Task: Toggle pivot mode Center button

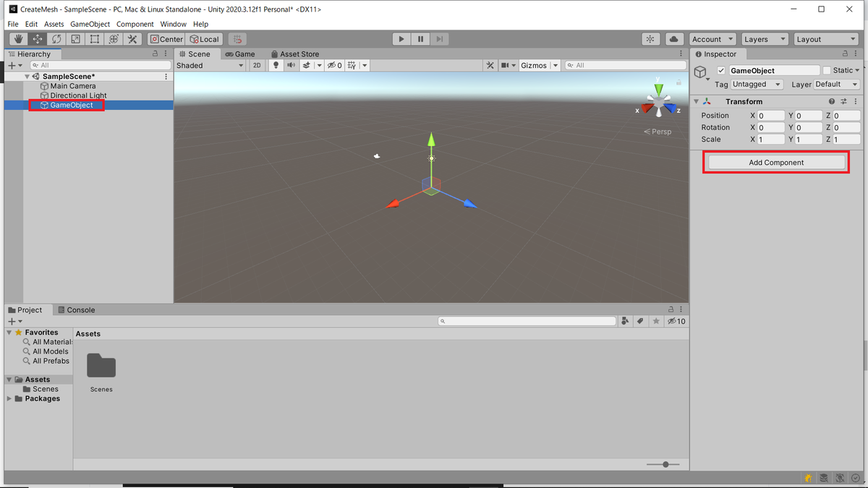Action: 166,39
